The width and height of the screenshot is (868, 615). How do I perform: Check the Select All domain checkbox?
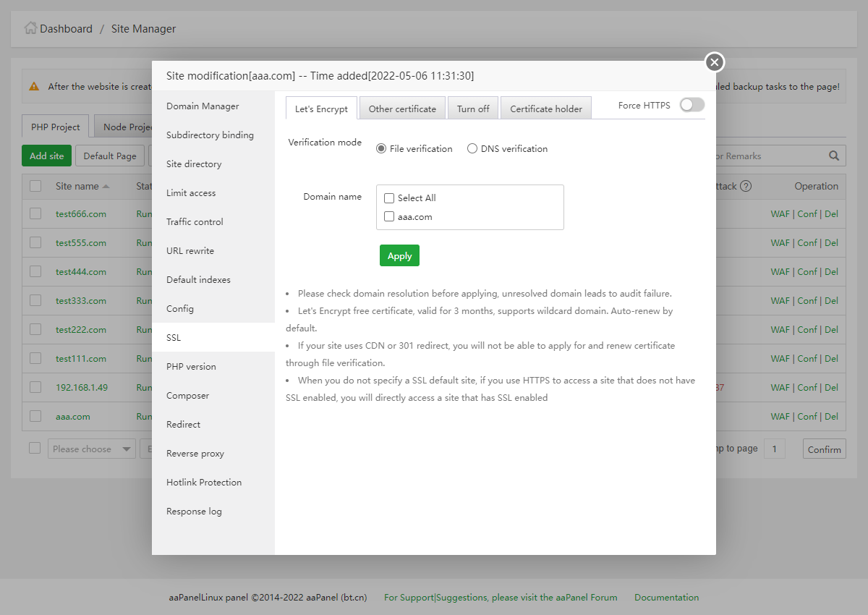pyautogui.click(x=389, y=198)
